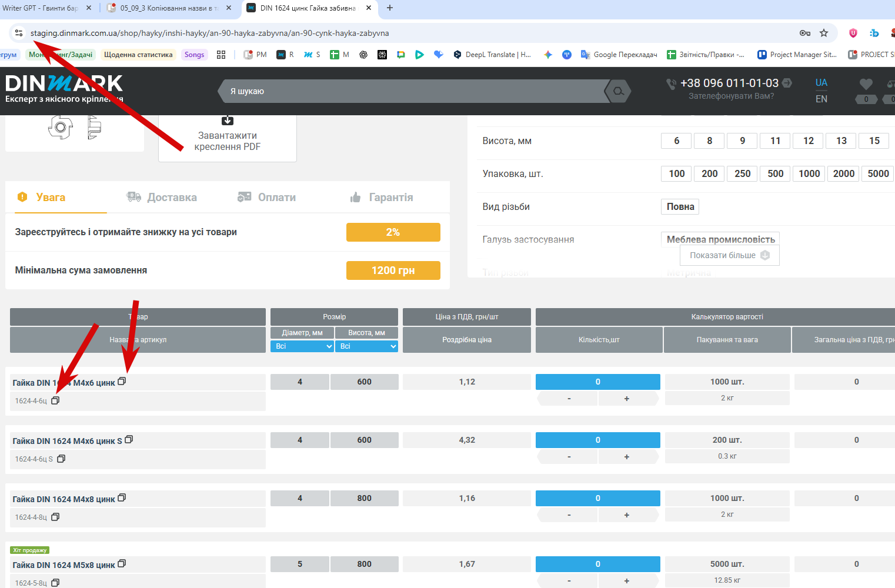Switch to the Гарантія tab
This screenshot has height=588, width=895.
(x=381, y=198)
